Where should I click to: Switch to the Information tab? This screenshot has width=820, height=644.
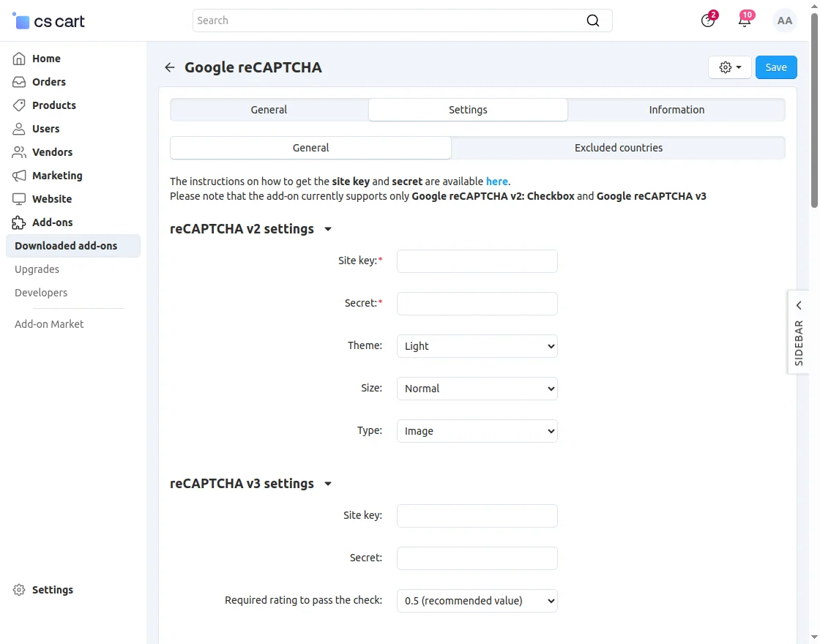[x=676, y=110]
